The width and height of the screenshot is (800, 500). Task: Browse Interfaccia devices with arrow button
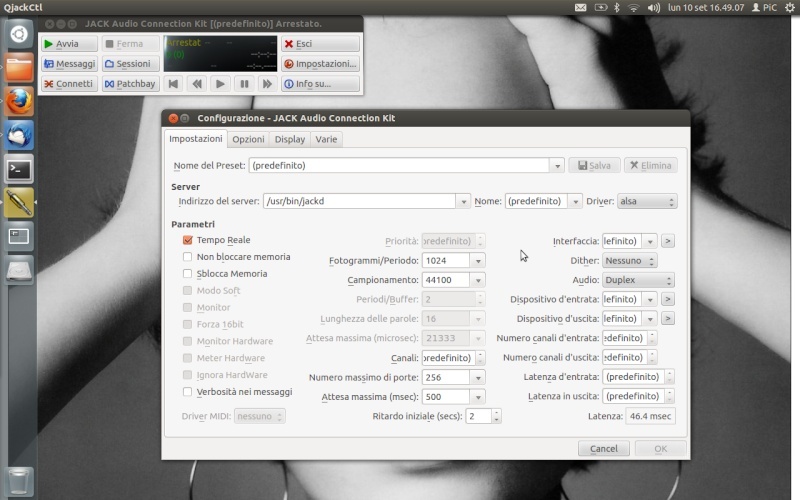tap(668, 241)
